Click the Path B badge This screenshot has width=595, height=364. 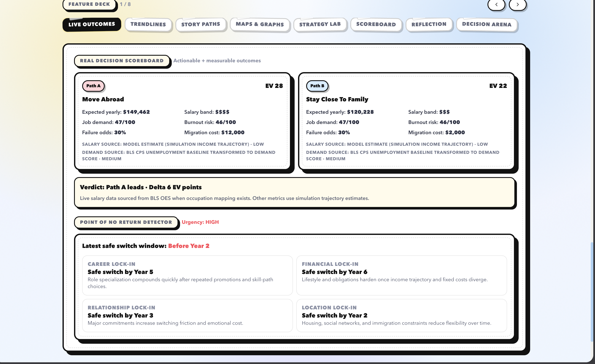tap(317, 86)
